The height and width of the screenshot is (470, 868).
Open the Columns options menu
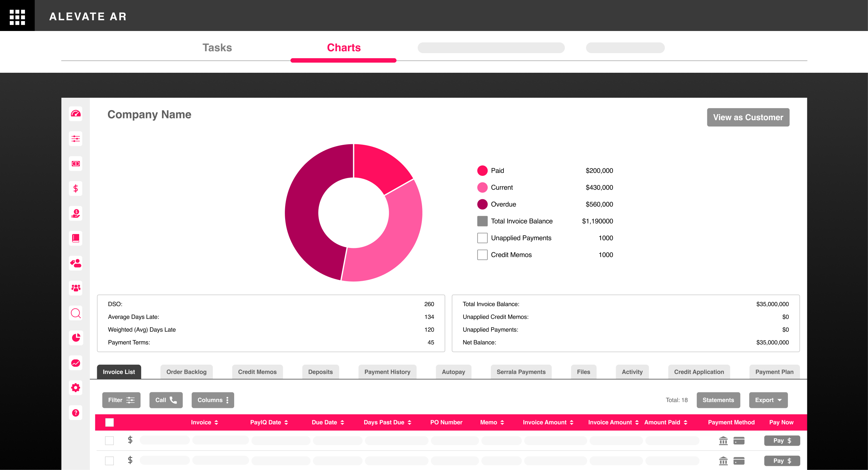pyautogui.click(x=213, y=400)
